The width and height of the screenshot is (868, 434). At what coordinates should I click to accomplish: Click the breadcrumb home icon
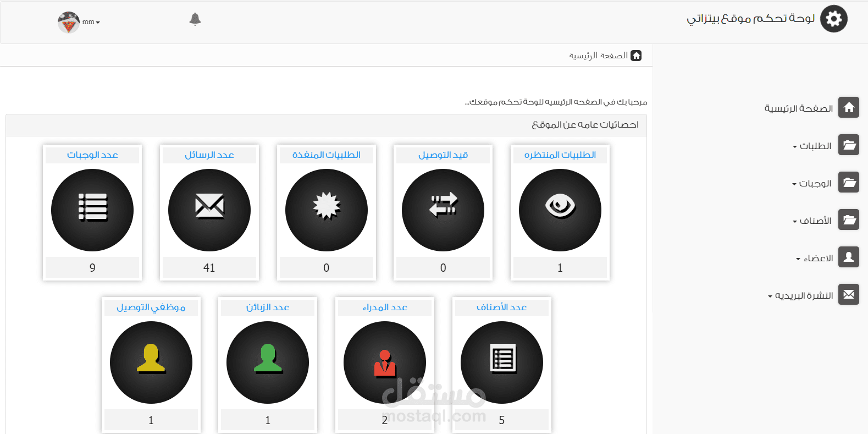coord(636,56)
